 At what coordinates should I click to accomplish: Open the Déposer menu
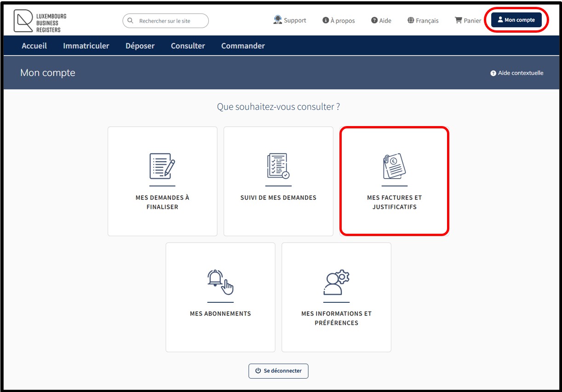coord(140,46)
